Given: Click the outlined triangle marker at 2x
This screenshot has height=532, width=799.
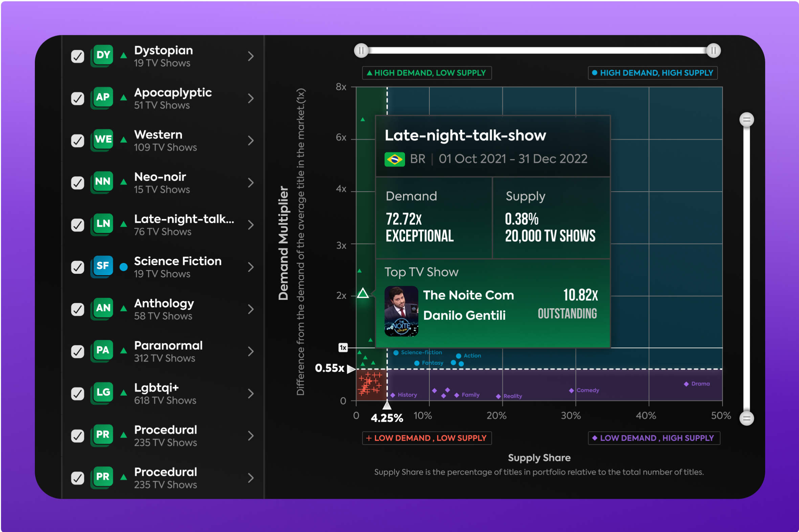Looking at the screenshot, I should (363, 293).
